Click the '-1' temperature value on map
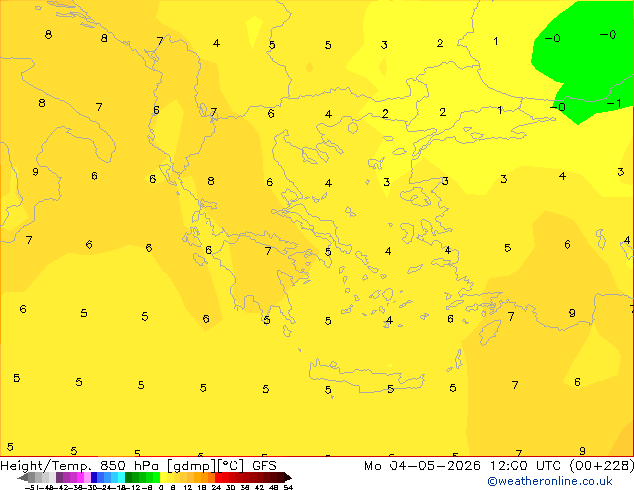This screenshot has width=634, height=490. pos(614,103)
